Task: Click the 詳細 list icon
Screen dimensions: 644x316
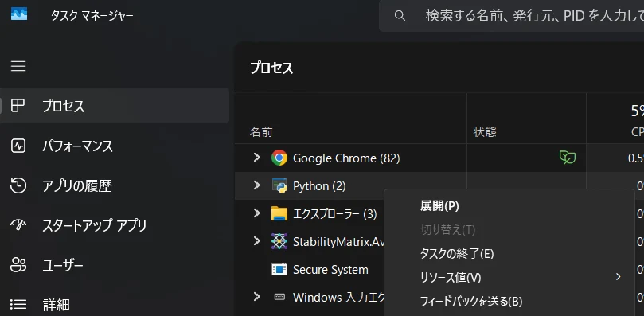Action: [18, 305]
